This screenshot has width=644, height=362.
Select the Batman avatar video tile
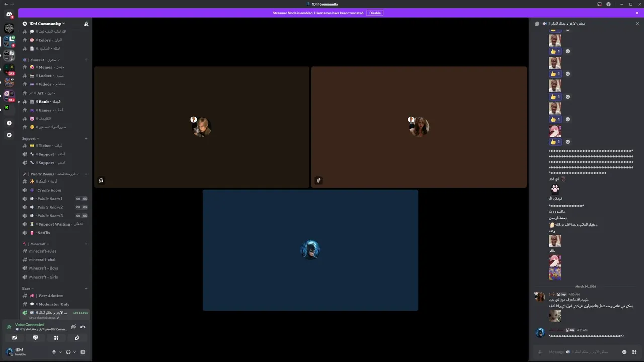310,250
